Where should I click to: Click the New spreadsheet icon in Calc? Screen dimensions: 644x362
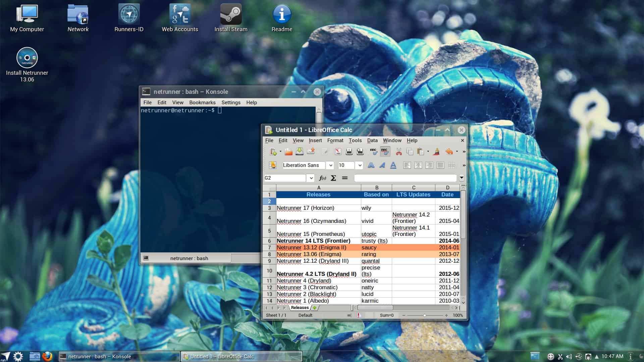click(x=273, y=152)
